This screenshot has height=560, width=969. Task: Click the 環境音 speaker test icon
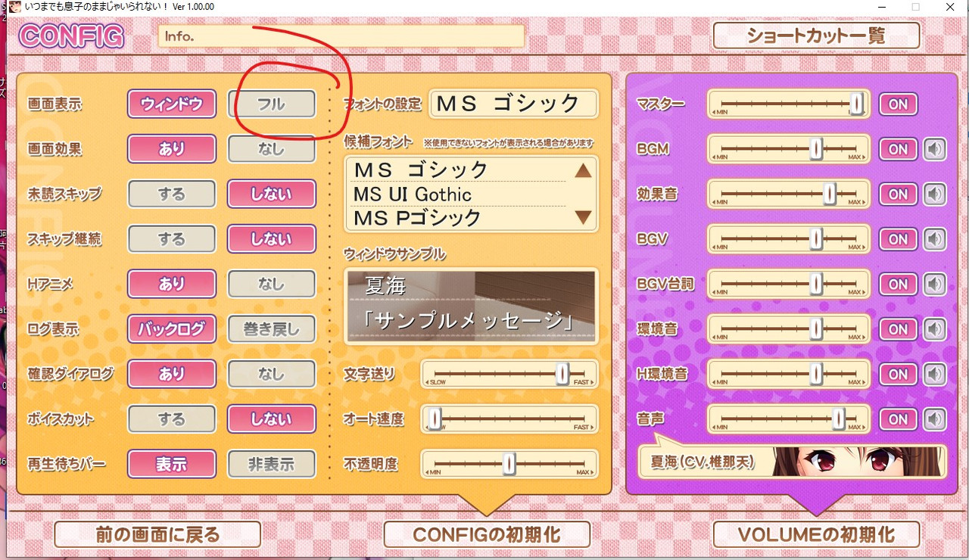pos(936,329)
